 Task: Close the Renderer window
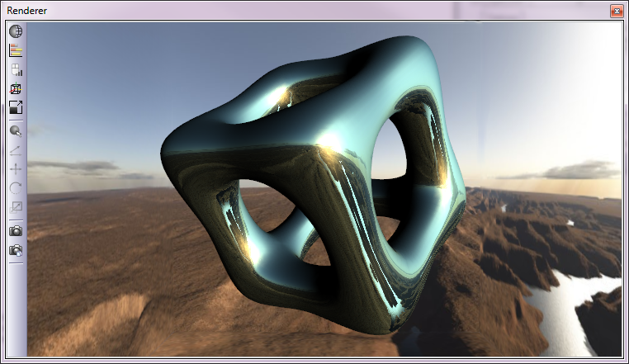pyautogui.click(x=616, y=11)
